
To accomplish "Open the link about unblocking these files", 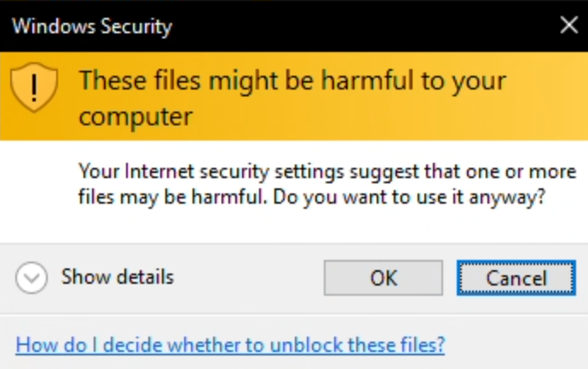I will tap(230, 344).
